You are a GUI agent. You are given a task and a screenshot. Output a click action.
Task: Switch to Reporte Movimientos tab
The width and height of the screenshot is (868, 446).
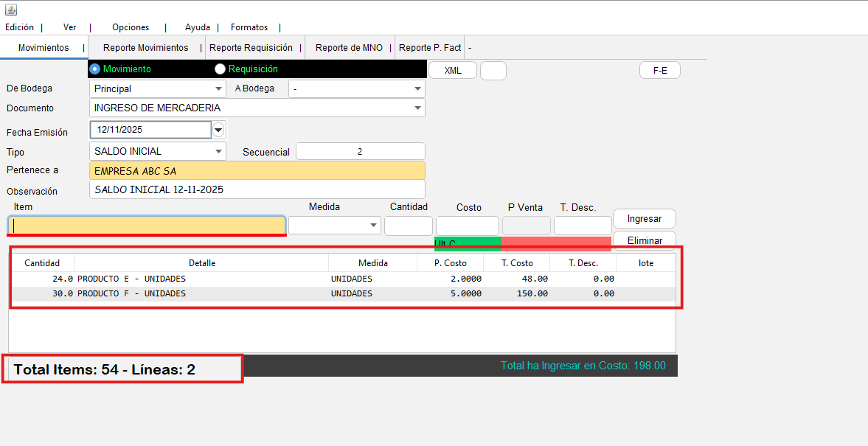(145, 48)
